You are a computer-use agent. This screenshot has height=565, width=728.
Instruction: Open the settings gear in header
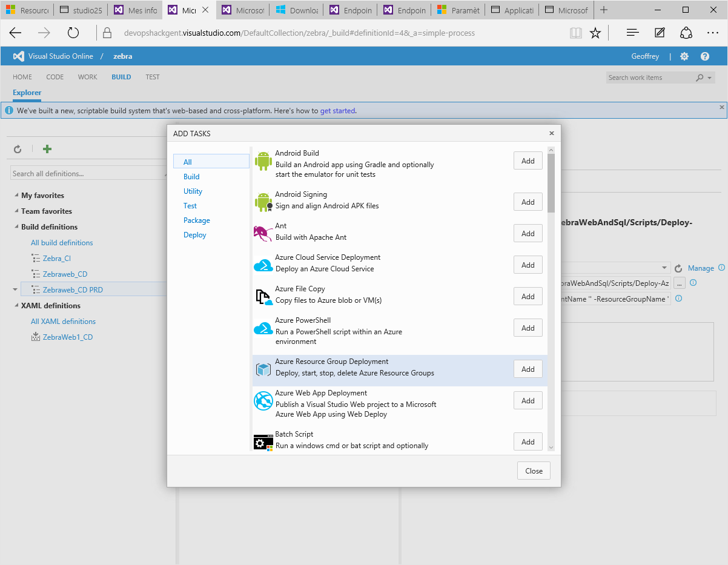684,56
